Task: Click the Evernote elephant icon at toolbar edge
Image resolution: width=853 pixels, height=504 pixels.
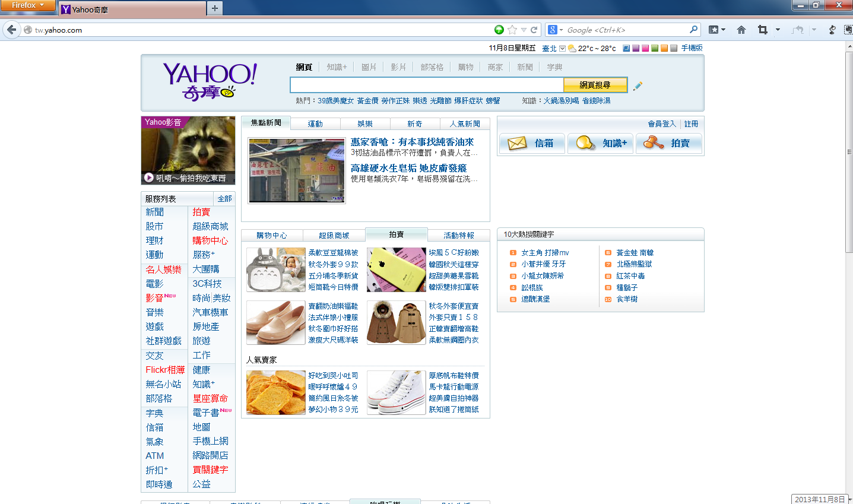Action: [x=848, y=30]
